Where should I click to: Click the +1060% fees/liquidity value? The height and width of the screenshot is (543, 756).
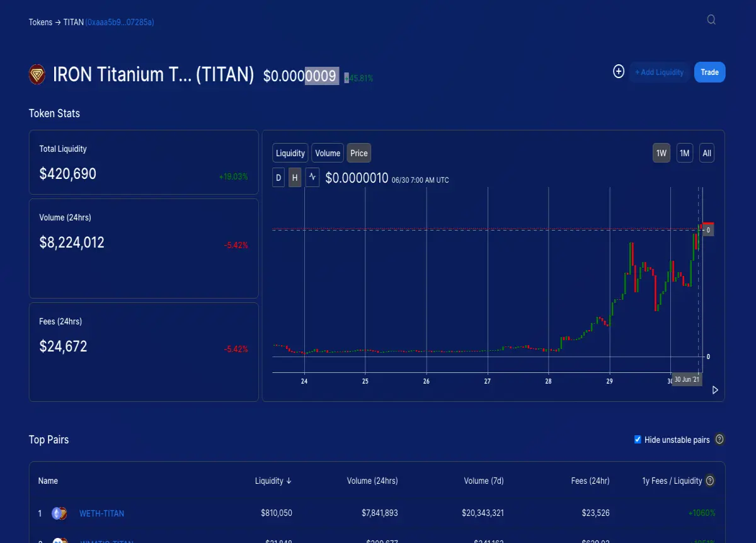point(702,513)
